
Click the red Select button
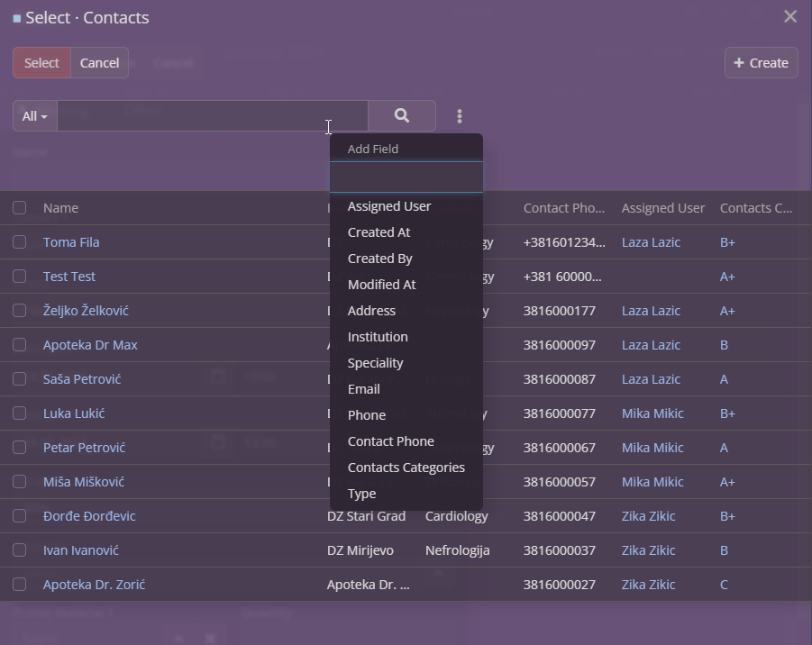click(x=42, y=63)
